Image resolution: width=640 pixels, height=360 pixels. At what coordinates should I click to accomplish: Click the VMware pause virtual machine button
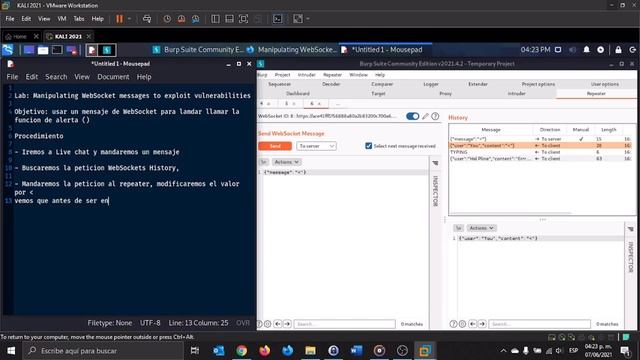pos(119,19)
